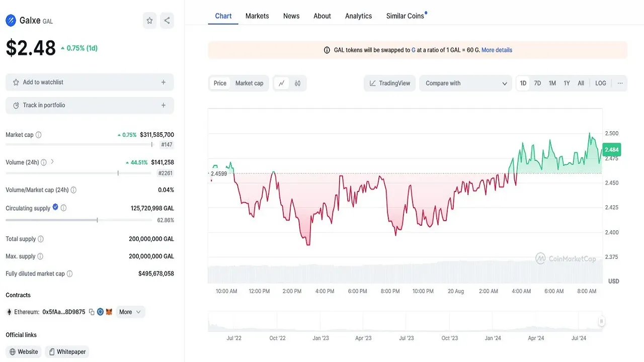Follow the More details link

pyautogui.click(x=497, y=50)
